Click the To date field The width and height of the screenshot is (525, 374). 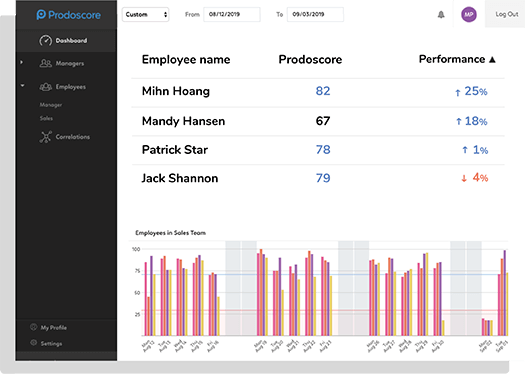click(315, 14)
